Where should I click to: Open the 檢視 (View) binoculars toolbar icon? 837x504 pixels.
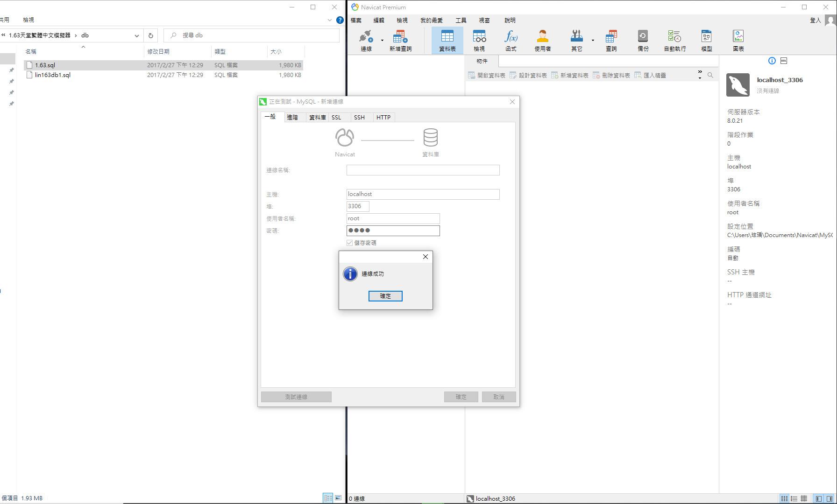pyautogui.click(x=479, y=40)
